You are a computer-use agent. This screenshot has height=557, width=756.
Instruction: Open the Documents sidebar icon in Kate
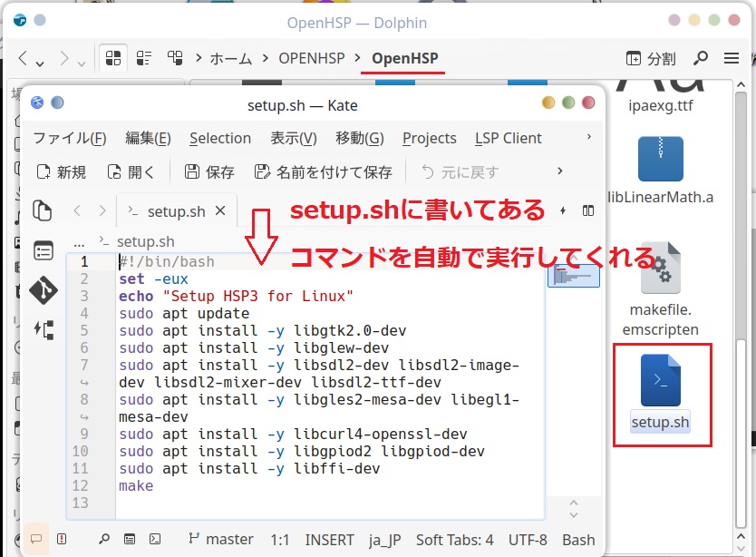click(x=42, y=211)
